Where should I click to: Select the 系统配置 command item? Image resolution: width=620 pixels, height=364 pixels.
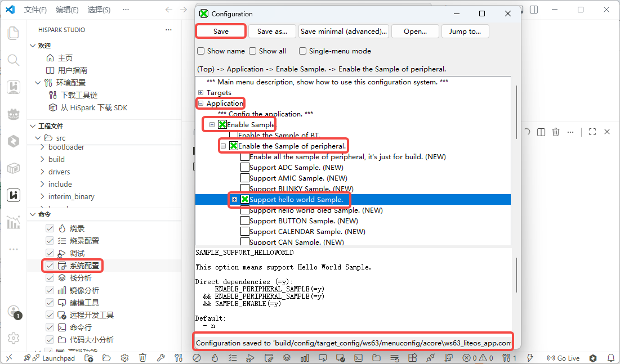pos(84,266)
